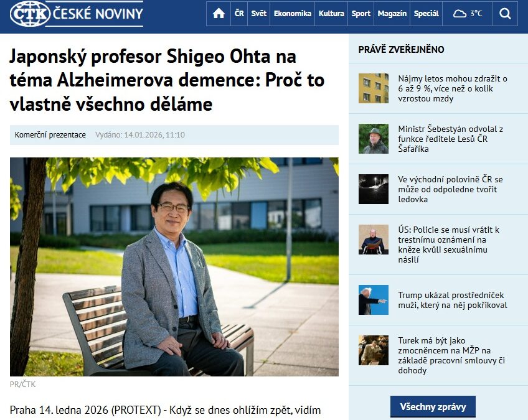This screenshot has width=528, height=420.
Task: Click the professor Shigeo Ohta main photo
Action: [x=174, y=266]
